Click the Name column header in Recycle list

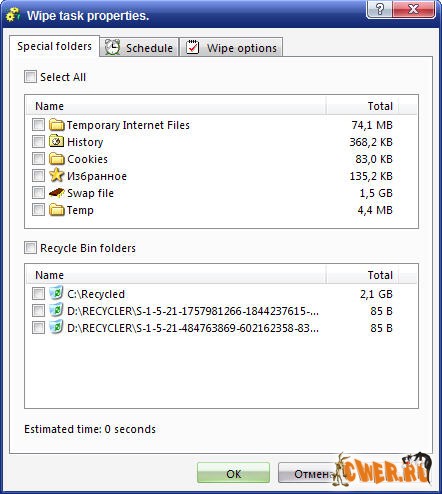coord(176,275)
